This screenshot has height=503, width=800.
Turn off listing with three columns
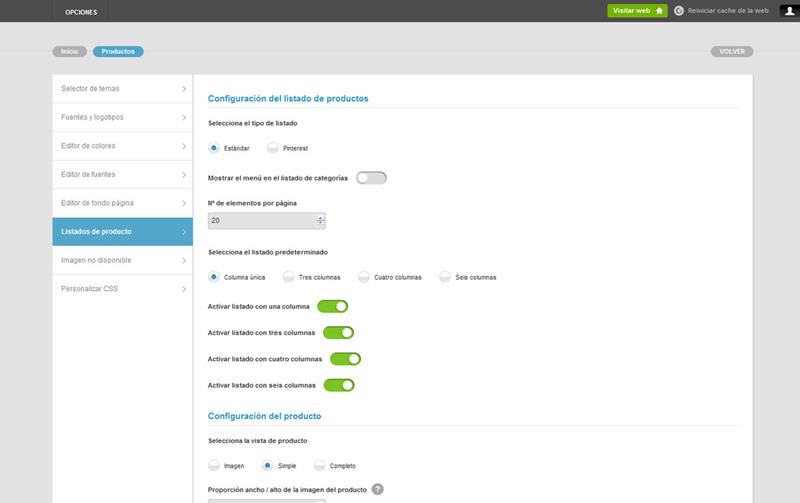pyautogui.click(x=338, y=332)
